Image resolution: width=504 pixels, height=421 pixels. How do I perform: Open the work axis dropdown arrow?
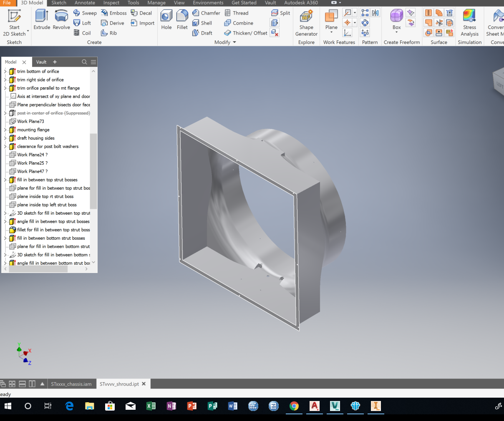pyautogui.click(x=355, y=13)
